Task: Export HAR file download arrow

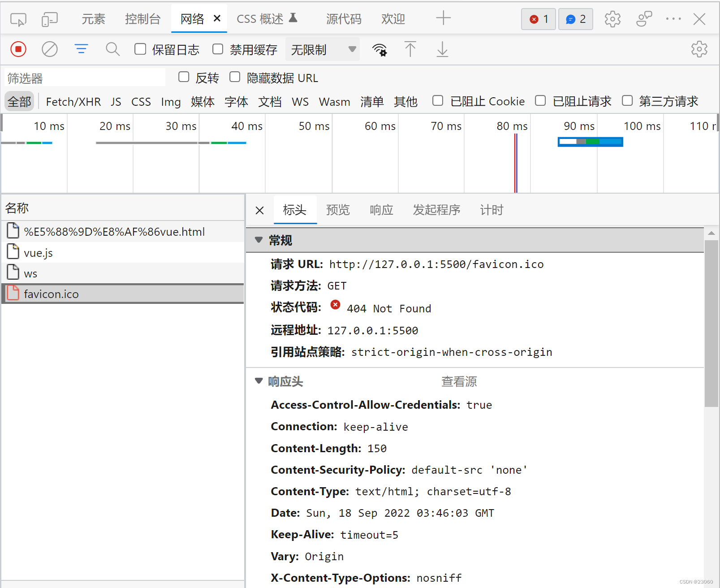Action: 442,49
